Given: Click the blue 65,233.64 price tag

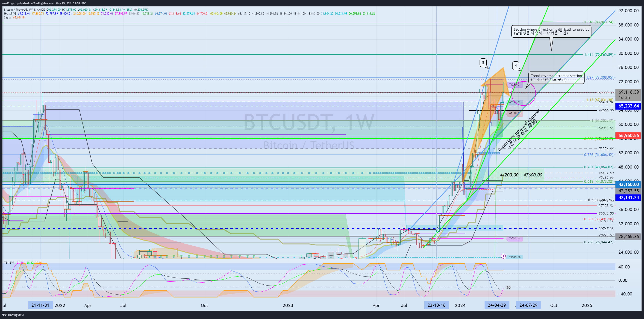Looking at the screenshot, I should coord(628,106).
